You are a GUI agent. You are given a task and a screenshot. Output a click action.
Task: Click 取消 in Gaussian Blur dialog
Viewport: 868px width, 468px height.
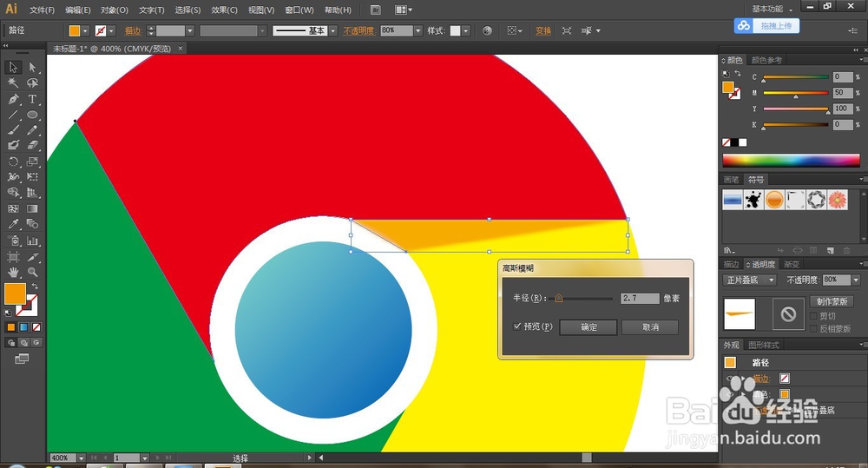tap(650, 327)
